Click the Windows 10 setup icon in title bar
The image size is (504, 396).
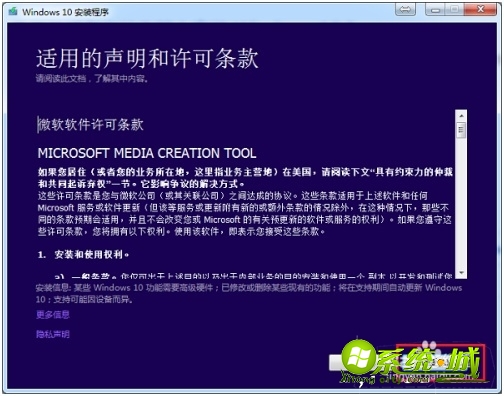coord(13,12)
